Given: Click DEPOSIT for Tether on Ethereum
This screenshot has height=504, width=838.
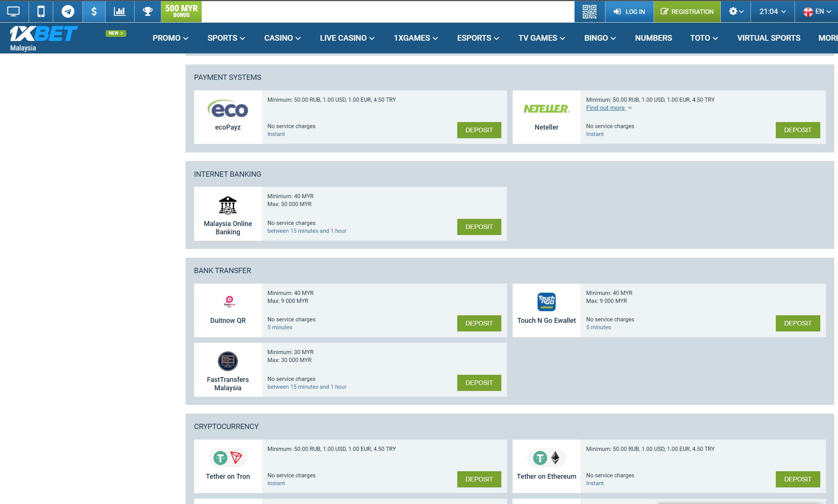Looking at the screenshot, I should point(798,479).
